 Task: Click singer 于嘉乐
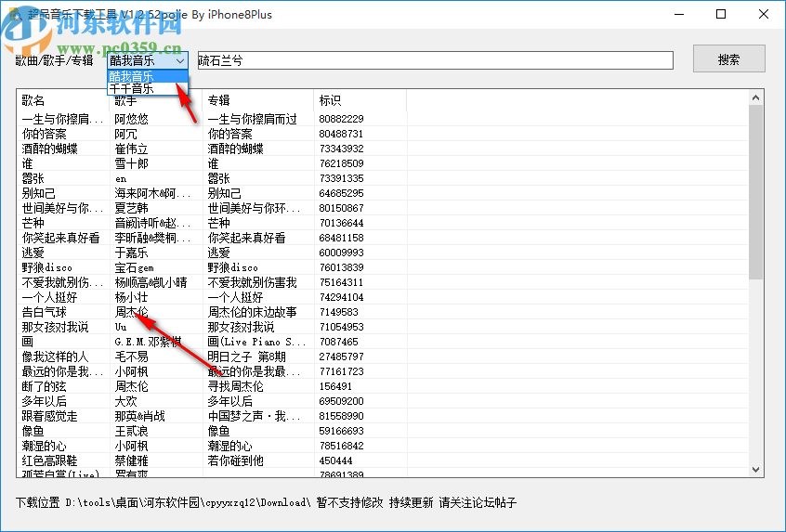pyautogui.click(x=131, y=253)
